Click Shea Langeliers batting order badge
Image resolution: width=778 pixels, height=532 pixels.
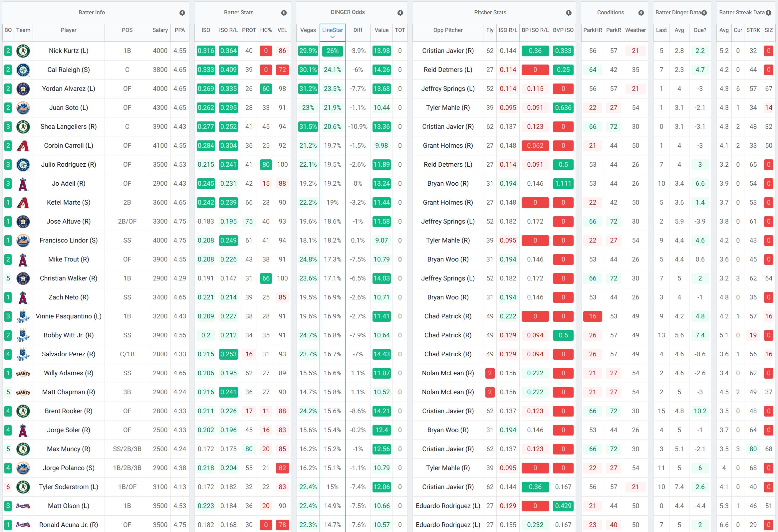pyautogui.click(x=8, y=127)
